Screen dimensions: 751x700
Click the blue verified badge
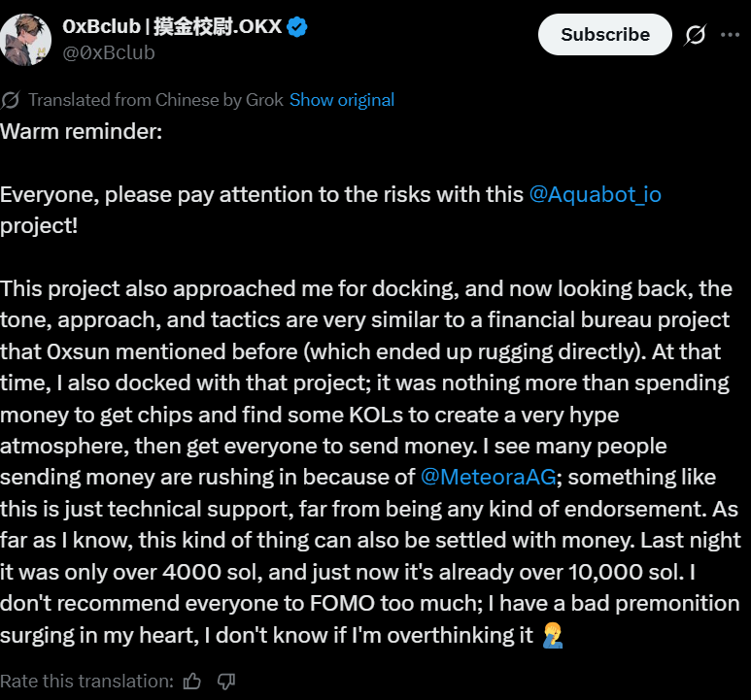[x=297, y=27]
